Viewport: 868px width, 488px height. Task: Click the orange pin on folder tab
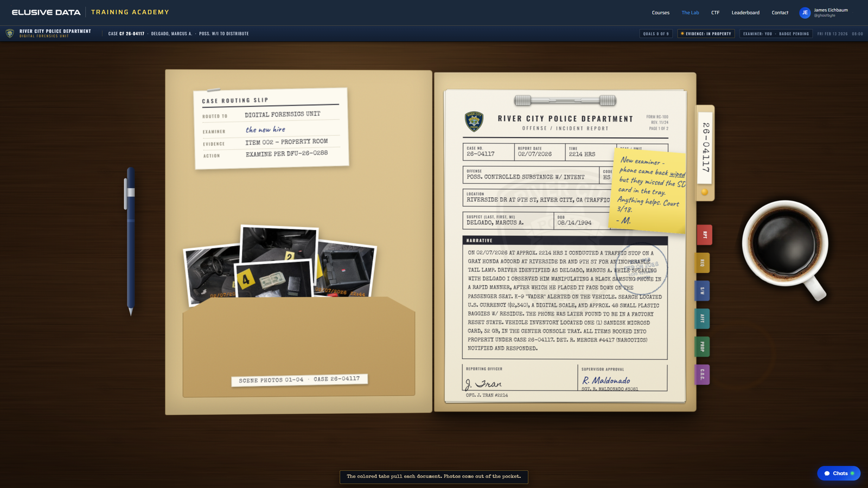pyautogui.click(x=704, y=192)
